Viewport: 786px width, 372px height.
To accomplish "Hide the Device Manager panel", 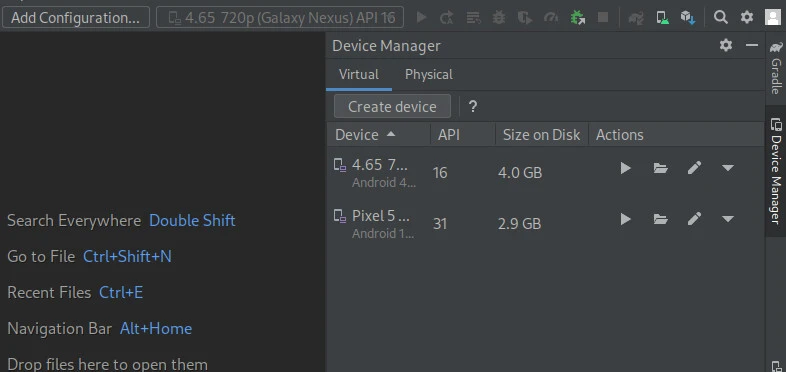I will pyautogui.click(x=751, y=45).
